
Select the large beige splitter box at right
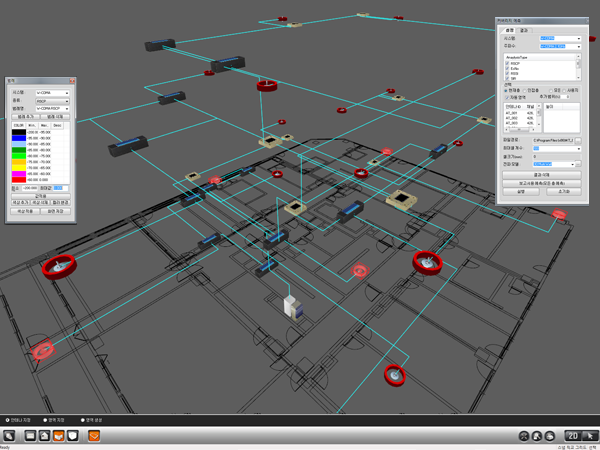point(401,200)
